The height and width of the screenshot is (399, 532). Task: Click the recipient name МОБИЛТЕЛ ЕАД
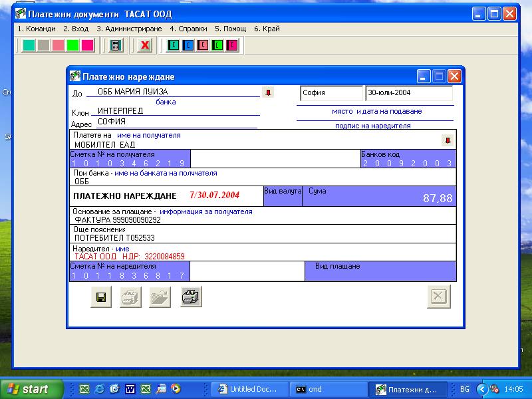click(105, 145)
